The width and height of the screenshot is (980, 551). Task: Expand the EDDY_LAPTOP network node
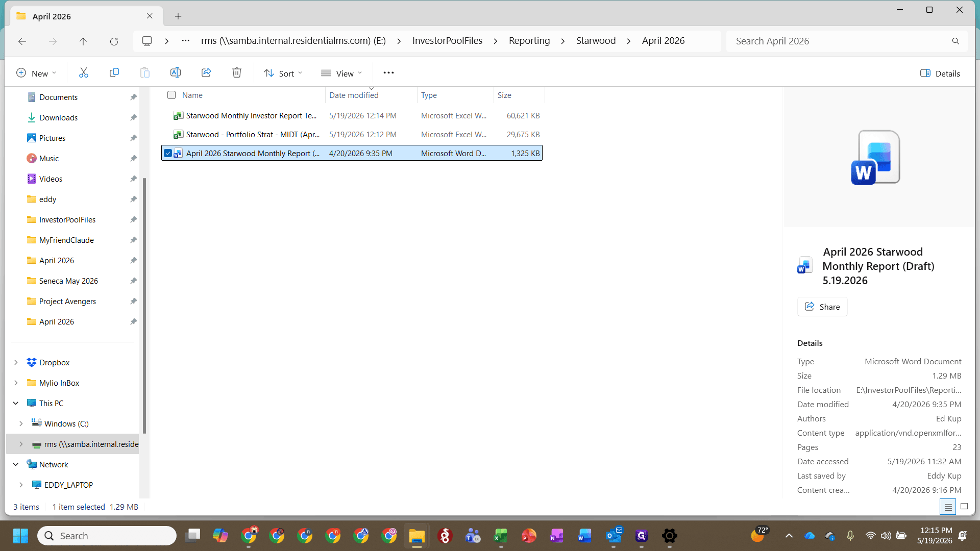21,485
